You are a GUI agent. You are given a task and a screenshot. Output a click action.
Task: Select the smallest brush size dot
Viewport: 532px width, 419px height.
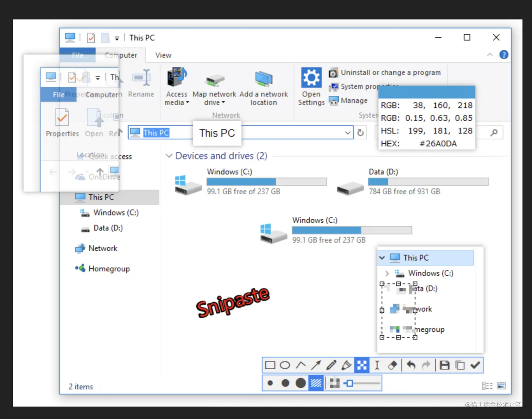(x=270, y=383)
